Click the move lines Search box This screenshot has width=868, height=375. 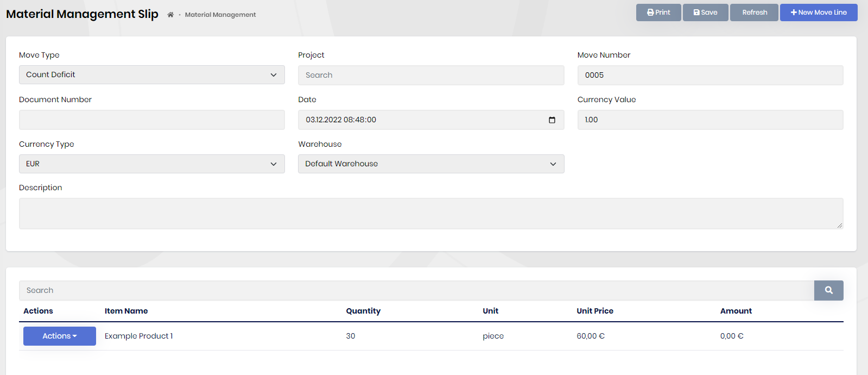(x=416, y=290)
